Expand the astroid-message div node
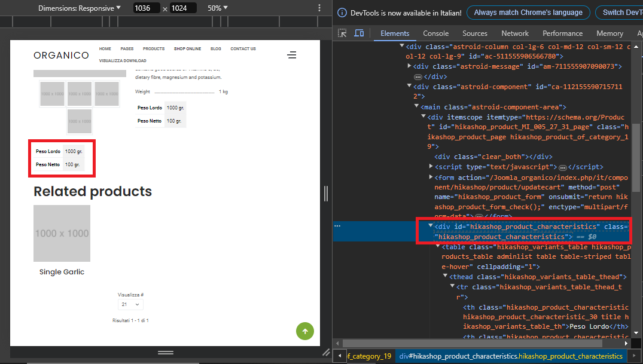The height and width of the screenshot is (364, 643). [x=409, y=66]
